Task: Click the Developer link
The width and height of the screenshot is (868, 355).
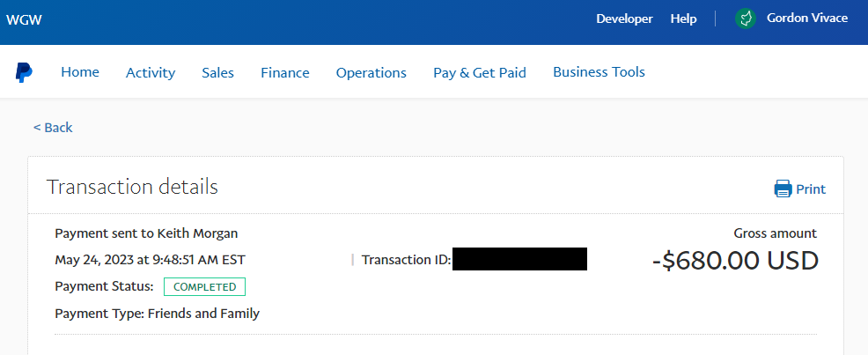Action: point(624,18)
